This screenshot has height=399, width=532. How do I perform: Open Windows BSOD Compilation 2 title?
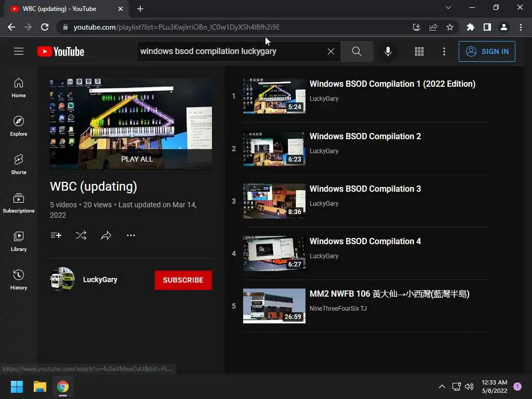pos(365,137)
